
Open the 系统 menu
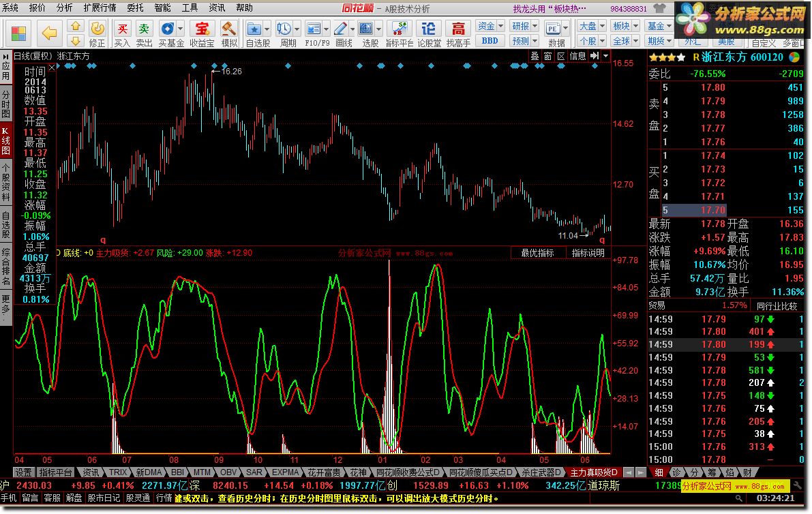click(x=10, y=7)
